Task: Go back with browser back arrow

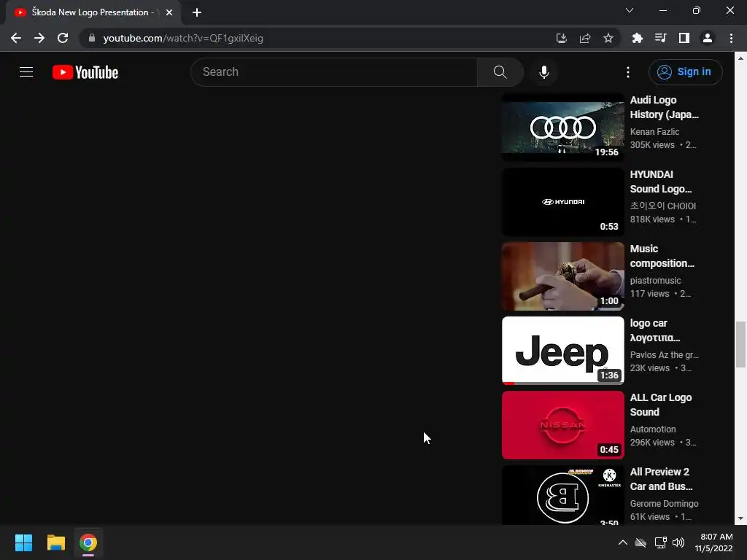Action: [16, 38]
